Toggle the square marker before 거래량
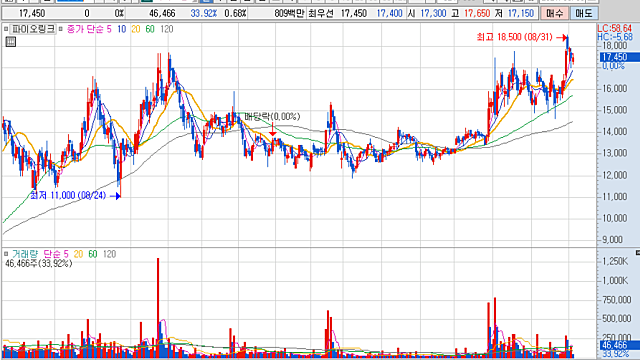The image size is (640, 360). pos(6,254)
